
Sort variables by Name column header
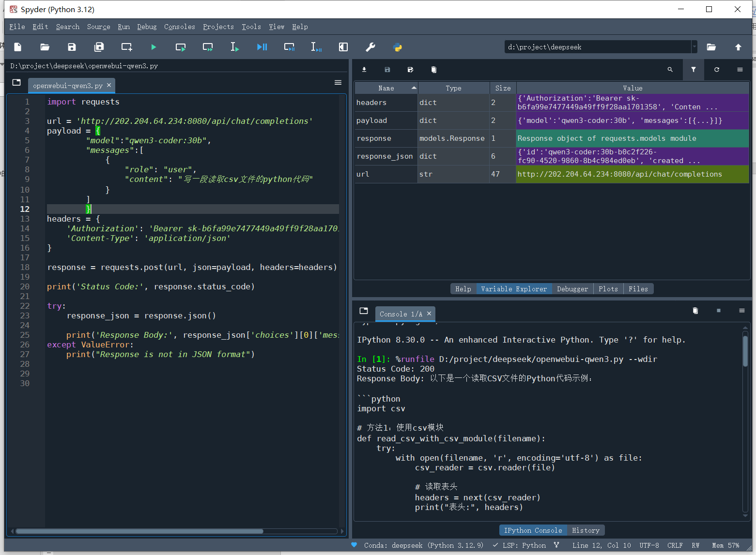[x=386, y=88]
